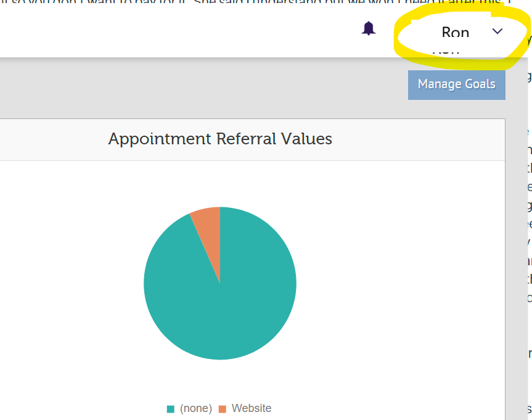Viewport: 532px width, 420px height.
Task: Open the Ron user account menu
Action: (x=456, y=33)
